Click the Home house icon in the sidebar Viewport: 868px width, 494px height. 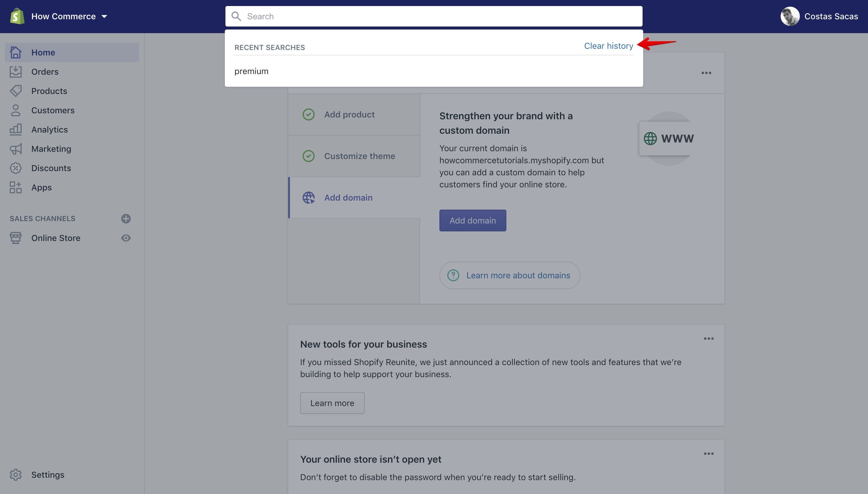pos(16,52)
